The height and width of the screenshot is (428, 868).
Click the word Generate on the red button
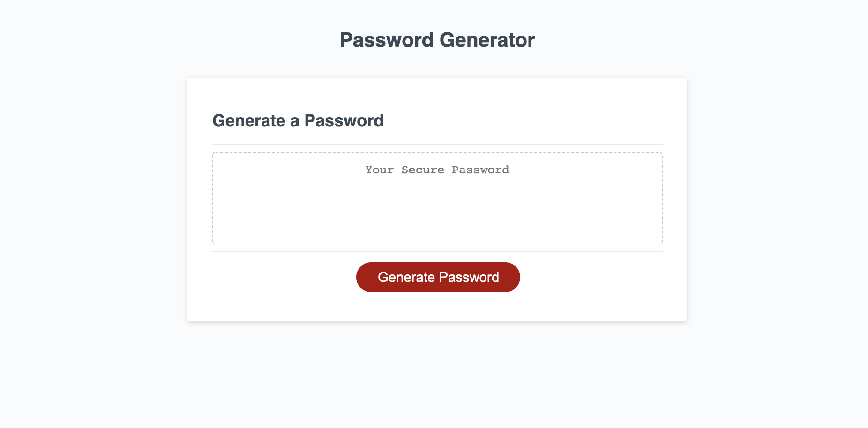coord(406,277)
